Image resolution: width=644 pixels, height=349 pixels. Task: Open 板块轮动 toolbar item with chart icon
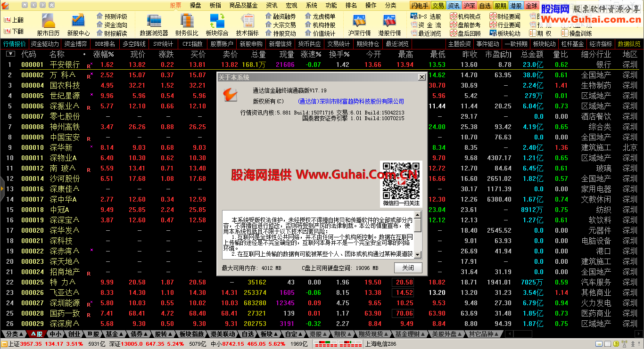tap(505, 33)
